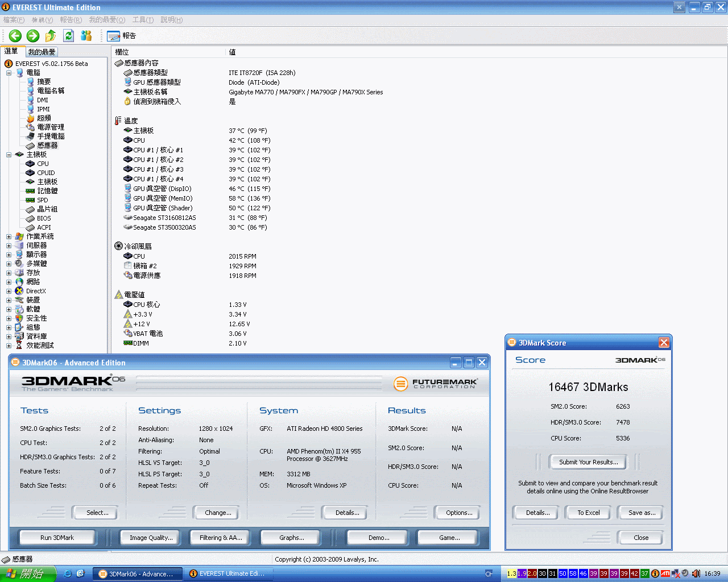The width and height of the screenshot is (728, 582).
Task: Switch to the 我的最愛 favorites tab
Action: pyautogui.click(x=42, y=52)
